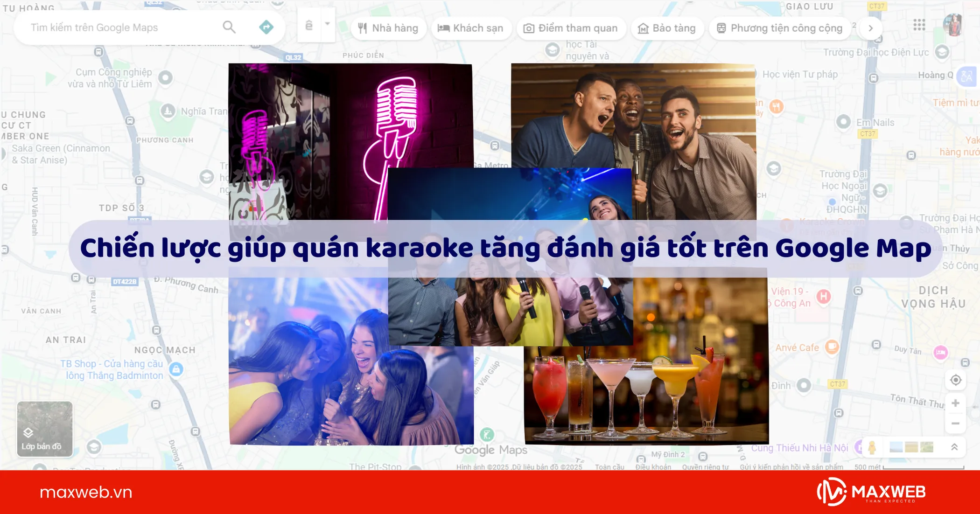The width and height of the screenshot is (980, 514).
Task: Open map layers via the Lớp bản đồ tile
Action: coord(44,428)
